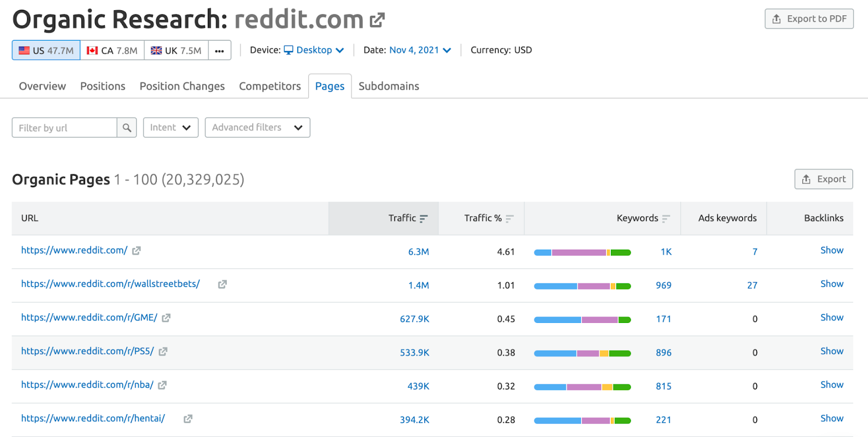
Task: Open the r/nba URL link
Action: pos(87,385)
